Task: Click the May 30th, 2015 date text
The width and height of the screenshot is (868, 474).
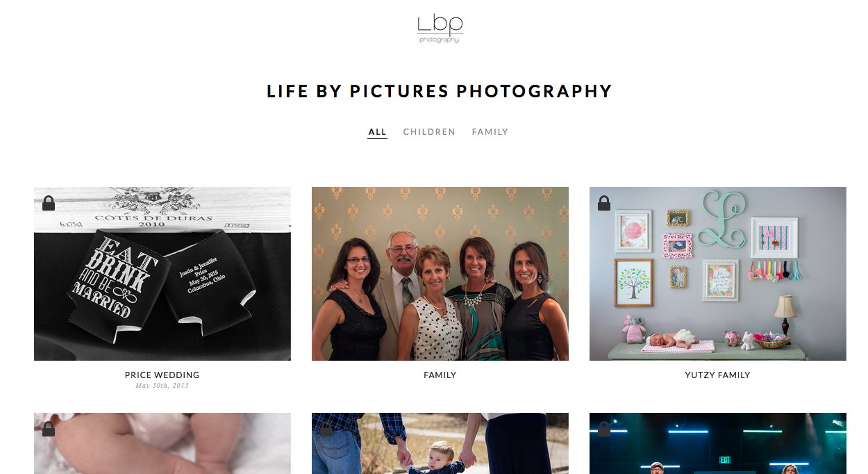Action: (162, 386)
